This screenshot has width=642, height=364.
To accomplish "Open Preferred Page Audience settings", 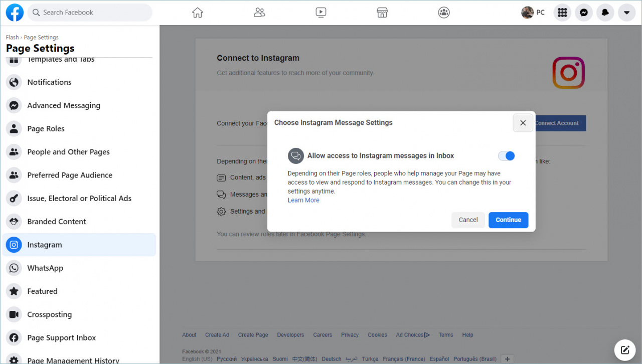I will click(79, 175).
